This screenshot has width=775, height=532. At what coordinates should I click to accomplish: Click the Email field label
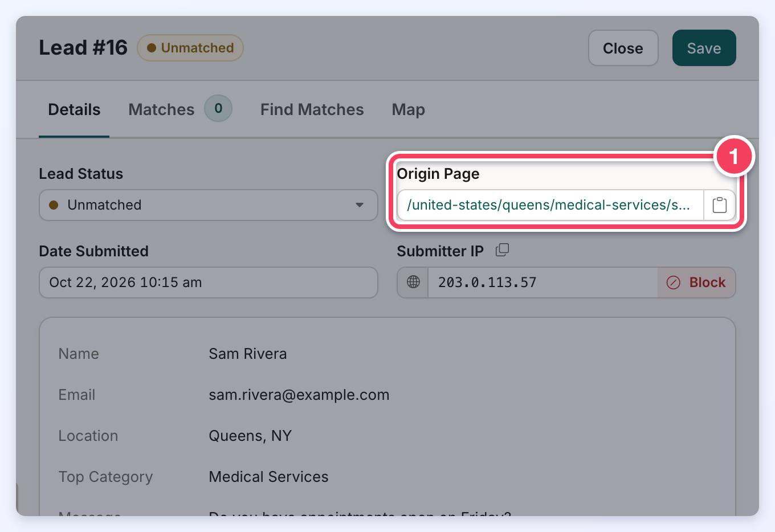(x=77, y=395)
